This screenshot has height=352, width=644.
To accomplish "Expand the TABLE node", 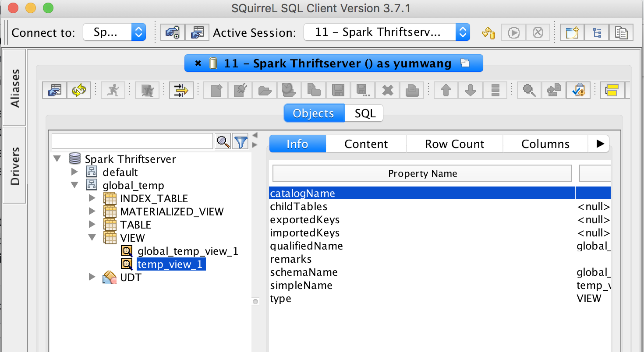I will 92,224.
